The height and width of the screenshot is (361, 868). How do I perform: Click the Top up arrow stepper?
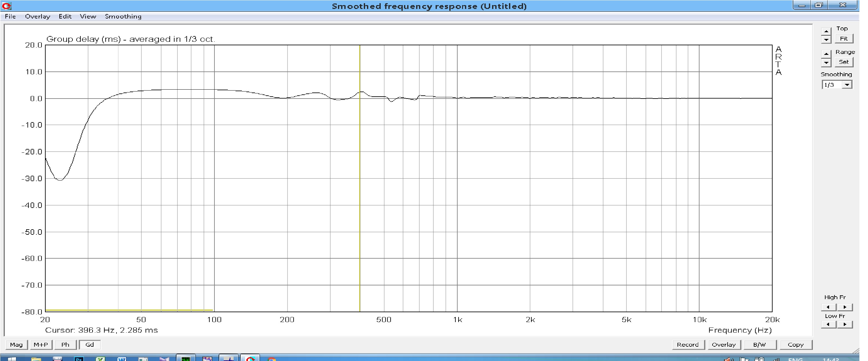coord(826,31)
